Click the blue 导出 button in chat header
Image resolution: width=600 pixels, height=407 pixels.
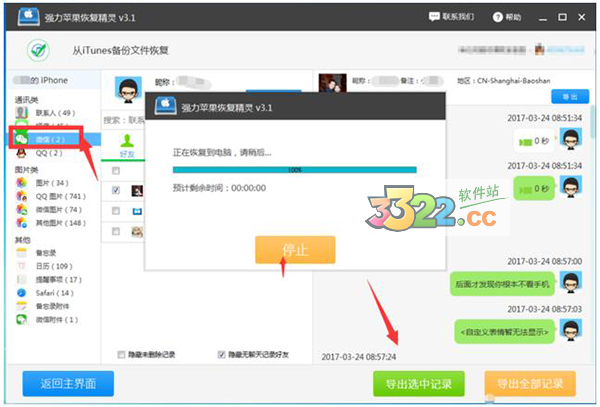point(570,96)
